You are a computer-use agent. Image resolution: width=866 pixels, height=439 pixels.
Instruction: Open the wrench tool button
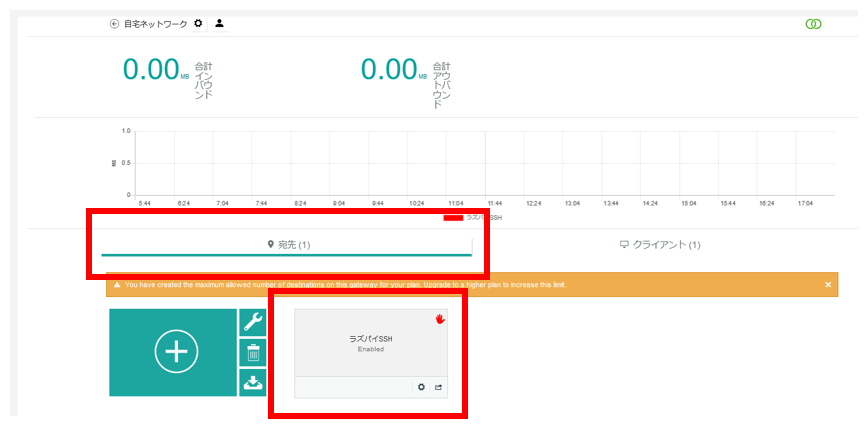(252, 322)
